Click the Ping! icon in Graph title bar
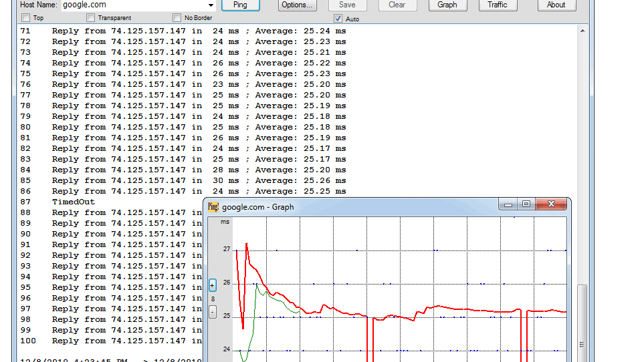The width and height of the screenshot is (644, 362). pyautogui.click(x=213, y=206)
